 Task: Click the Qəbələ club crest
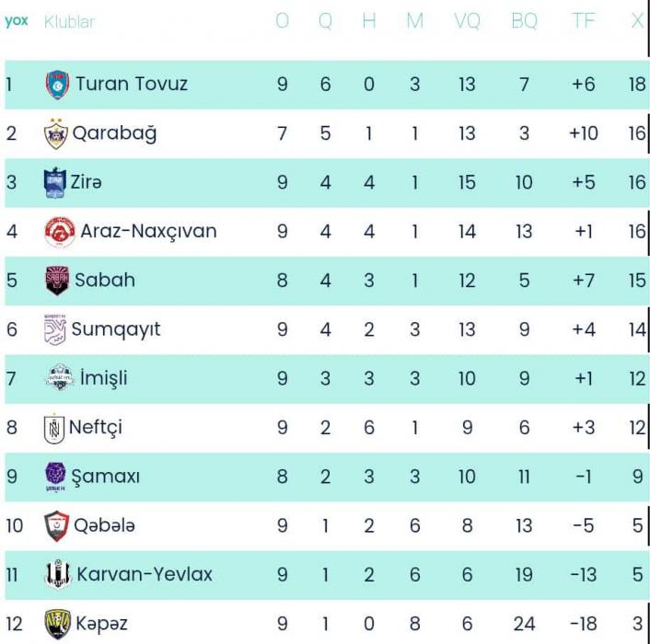(x=56, y=526)
